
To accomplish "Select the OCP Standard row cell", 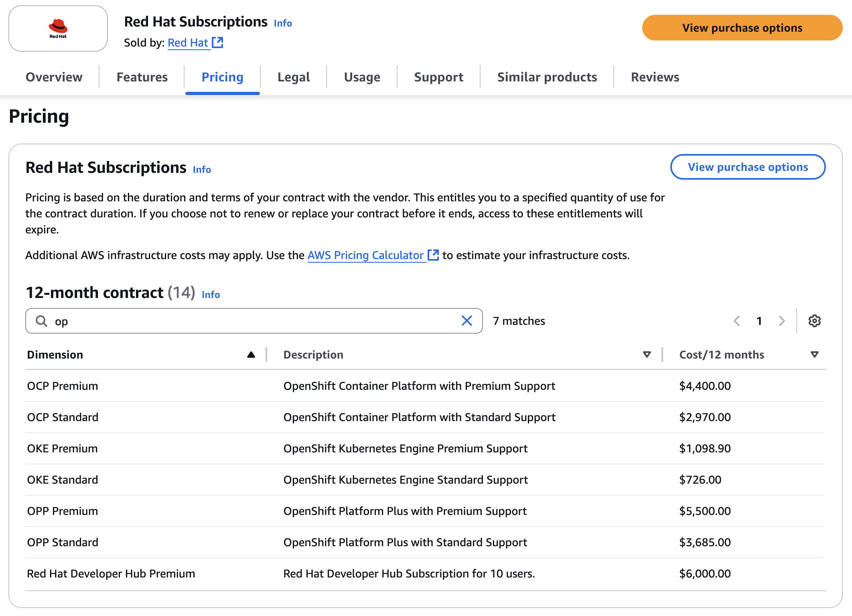I will 63,417.
